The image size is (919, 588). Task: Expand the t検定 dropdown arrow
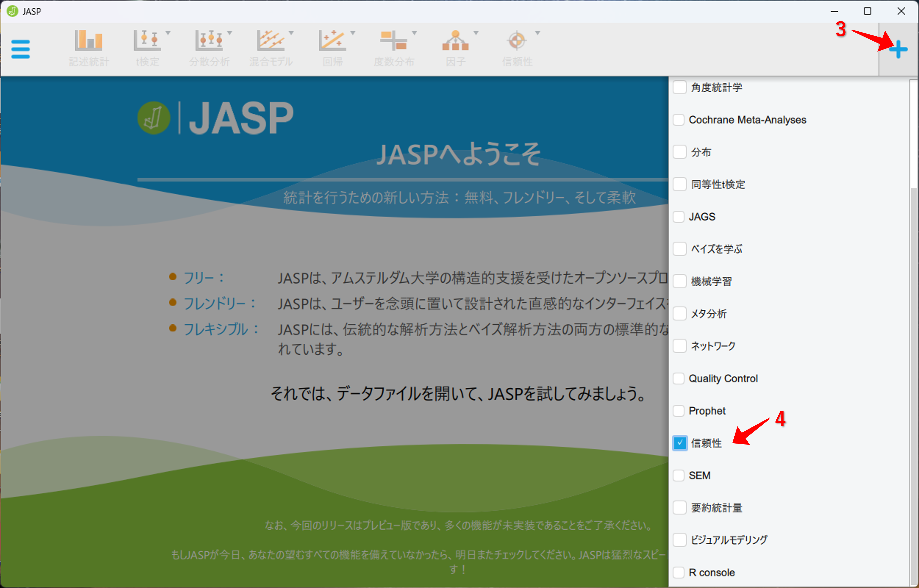tap(168, 33)
